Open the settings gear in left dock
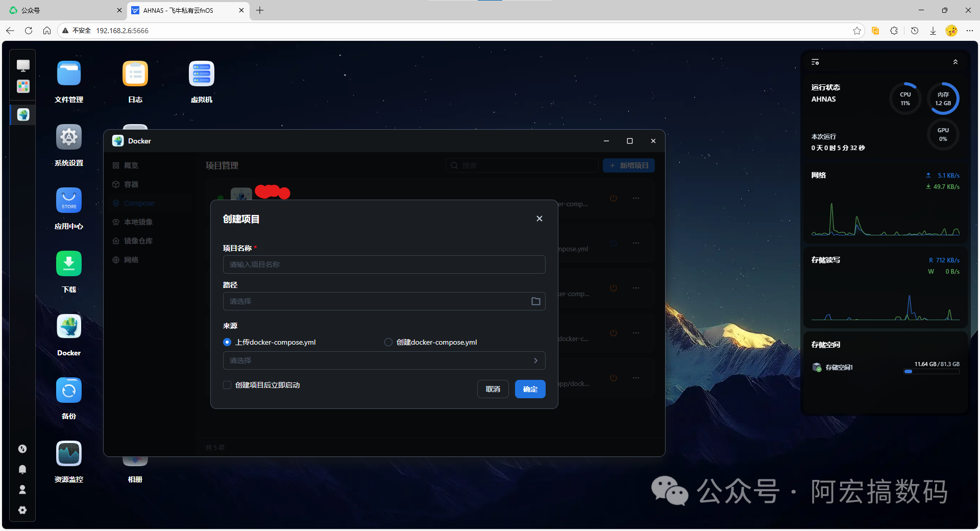 (22, 510)
